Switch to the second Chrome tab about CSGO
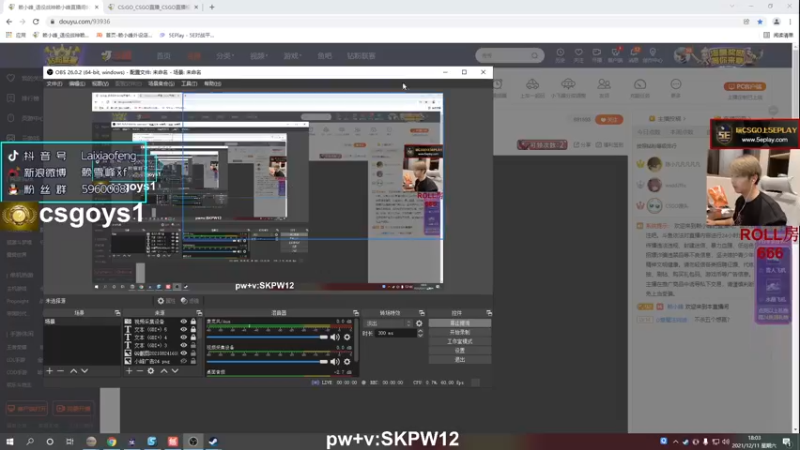The height and width of the screenshot is (450, 800). [153, 7]
